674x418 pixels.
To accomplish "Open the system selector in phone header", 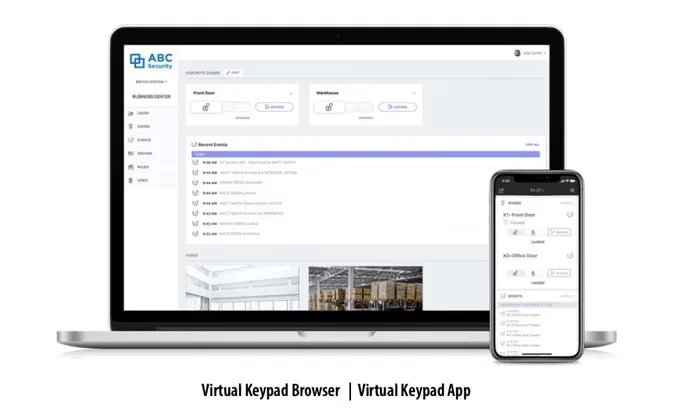I will (536, 190).
